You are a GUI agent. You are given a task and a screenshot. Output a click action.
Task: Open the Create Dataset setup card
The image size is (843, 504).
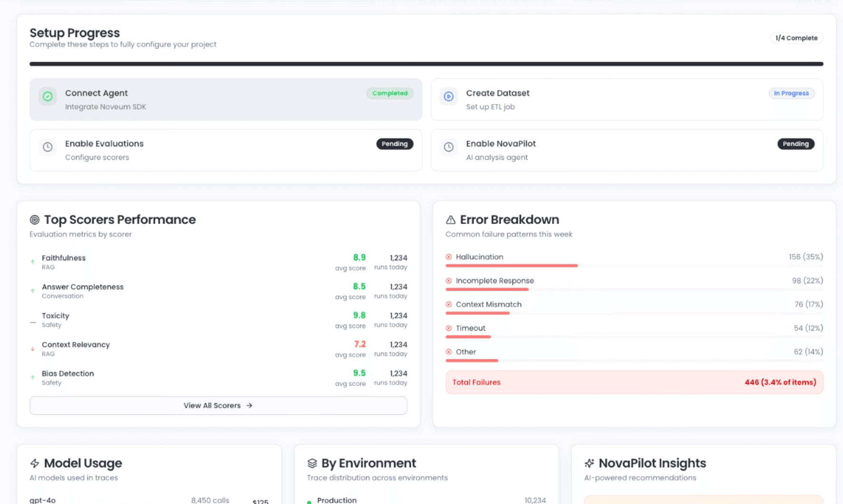pyautogui.click(x=626, y=100)
